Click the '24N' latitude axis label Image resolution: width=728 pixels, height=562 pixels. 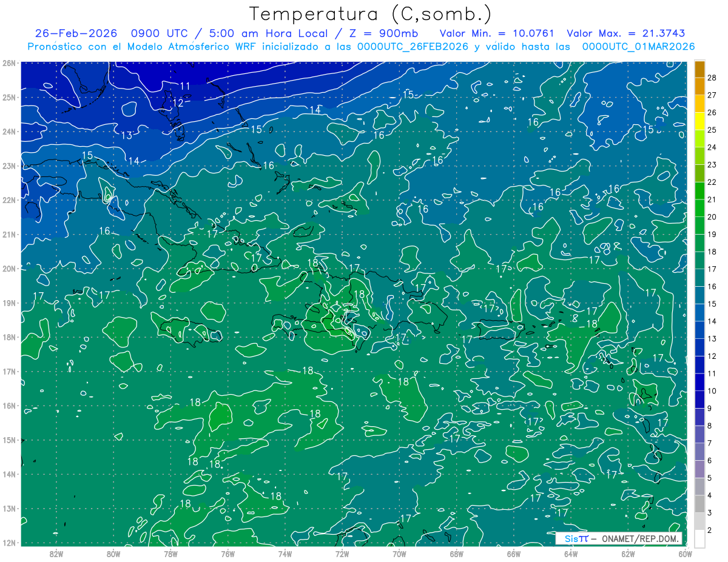tap(8, 132)
